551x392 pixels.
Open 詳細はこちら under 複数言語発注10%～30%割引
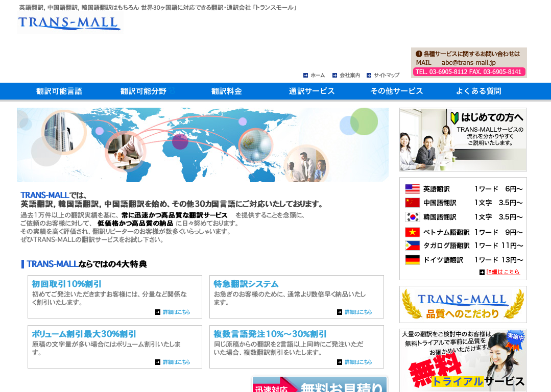coord(358,362)
